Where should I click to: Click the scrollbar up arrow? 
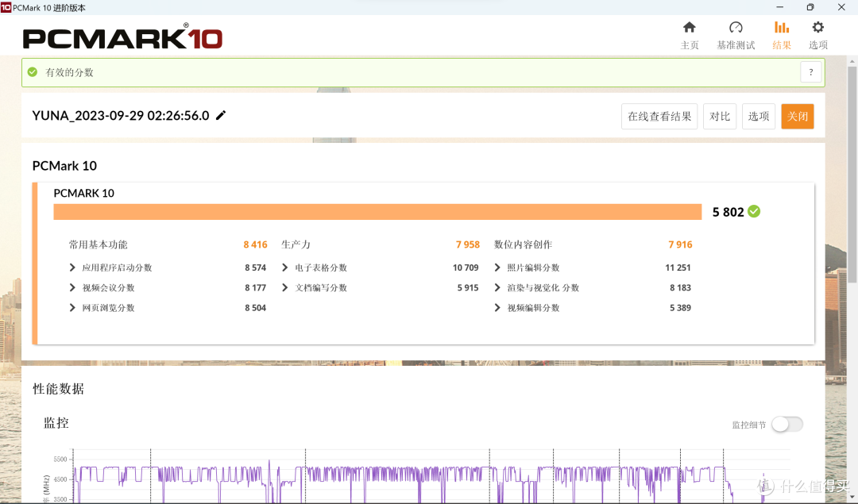[x=852, y=61]
